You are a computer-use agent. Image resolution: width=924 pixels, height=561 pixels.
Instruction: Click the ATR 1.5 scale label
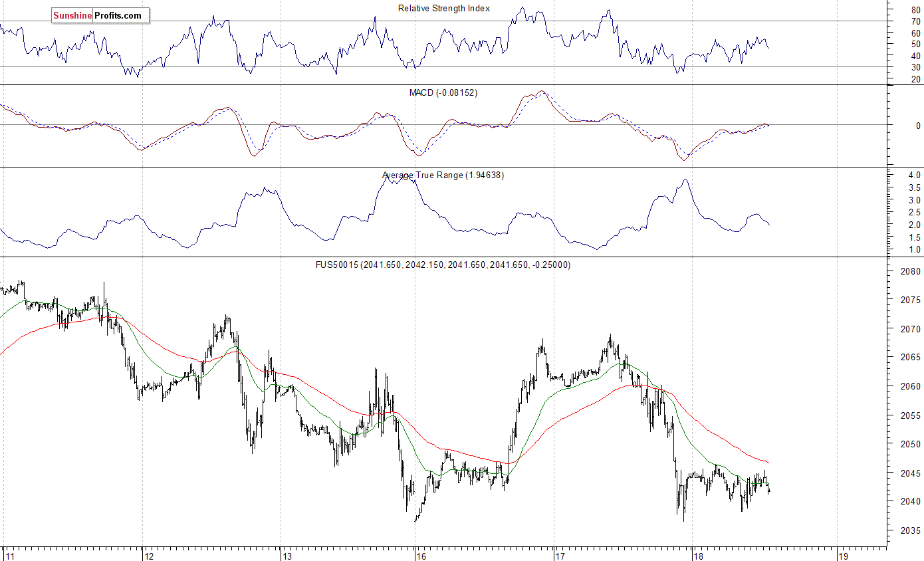914,237
